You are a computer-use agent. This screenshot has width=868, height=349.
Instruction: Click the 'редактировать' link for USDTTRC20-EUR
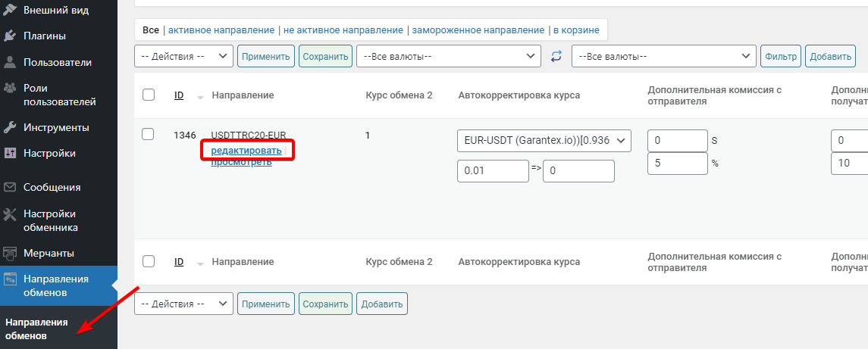pyautogui.click(x=246, y=151)
